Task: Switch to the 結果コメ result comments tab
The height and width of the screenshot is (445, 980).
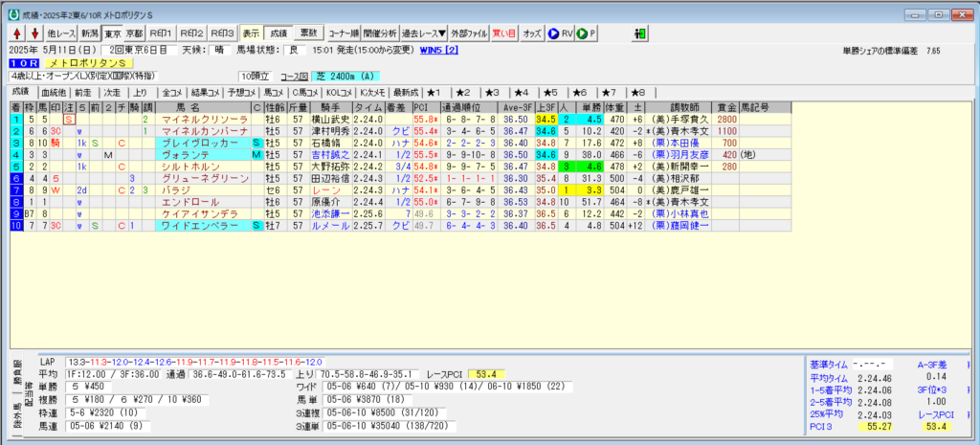Action: [x=205, y=93]
